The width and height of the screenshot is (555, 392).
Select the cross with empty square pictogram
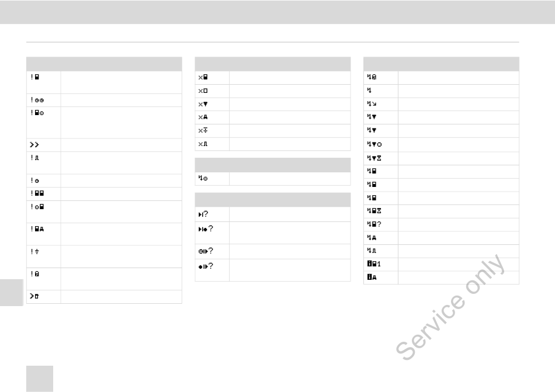pos(203,91)
